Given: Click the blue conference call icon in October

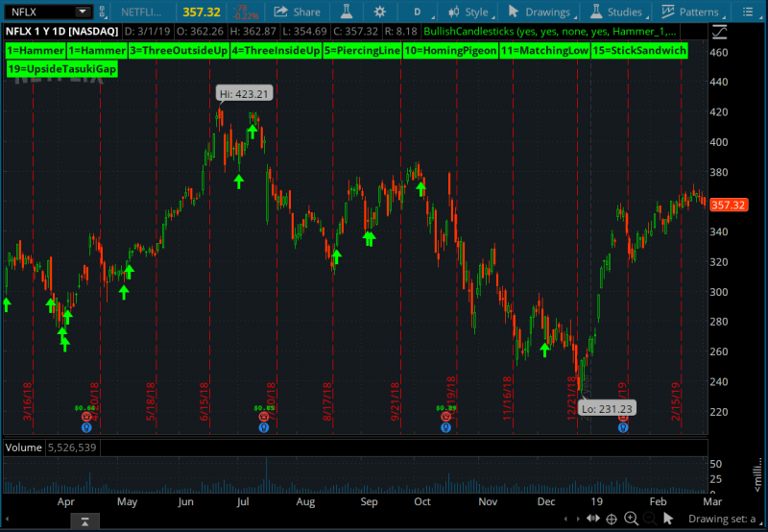Looking at the screenshot, I should tap(445, 427).
